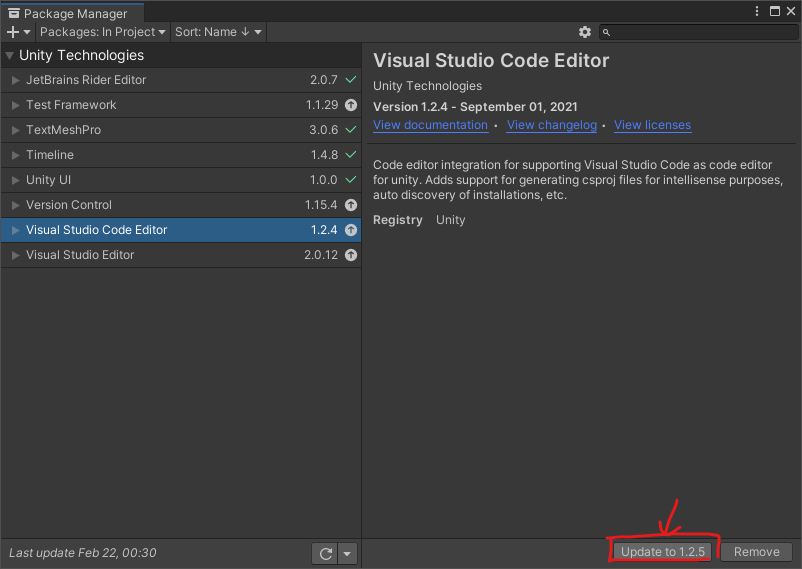Click update-available icon on Visual Studio Code Editor
802x569 pixels.
click(351, 230)
